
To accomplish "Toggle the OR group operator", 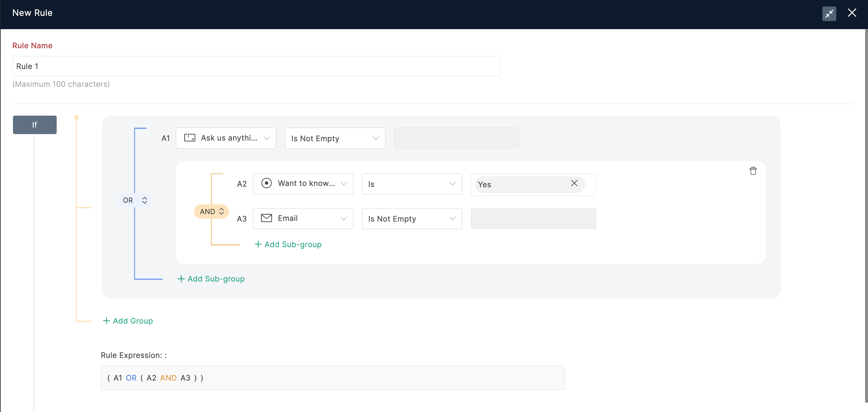I will coord(135,200).
